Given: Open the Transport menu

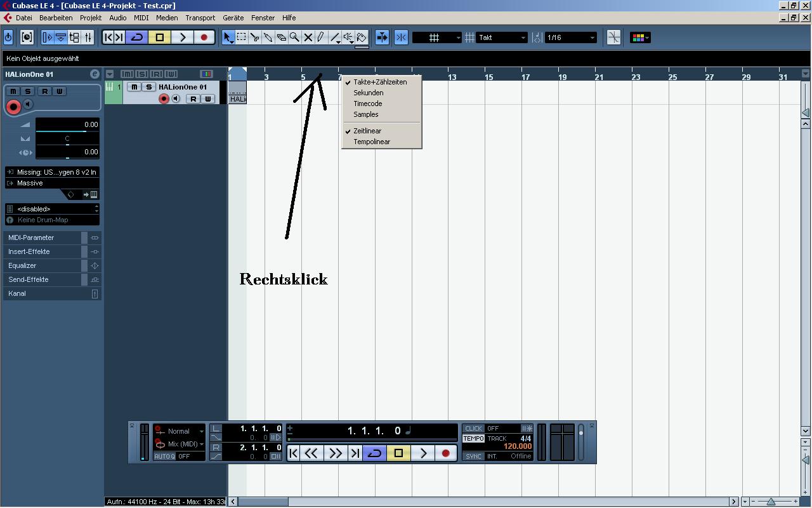Looking at the screenshot, I should [x=200, y=18].
